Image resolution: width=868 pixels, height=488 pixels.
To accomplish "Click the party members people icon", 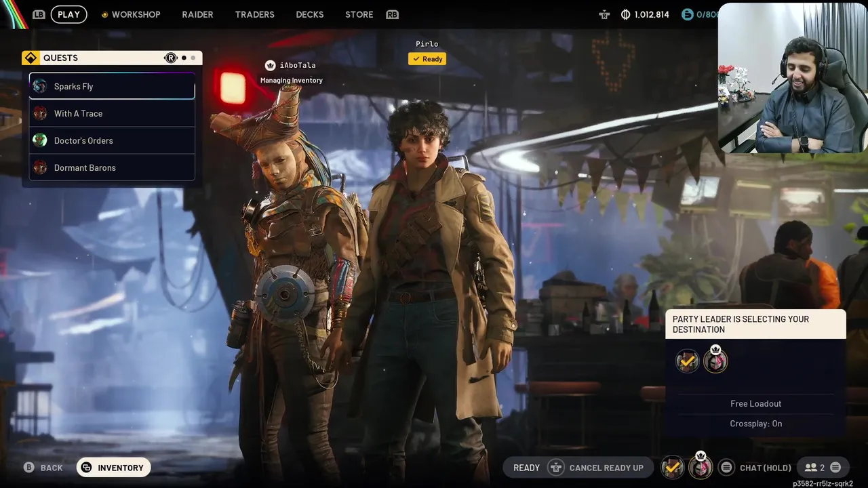I will point(811,468).
